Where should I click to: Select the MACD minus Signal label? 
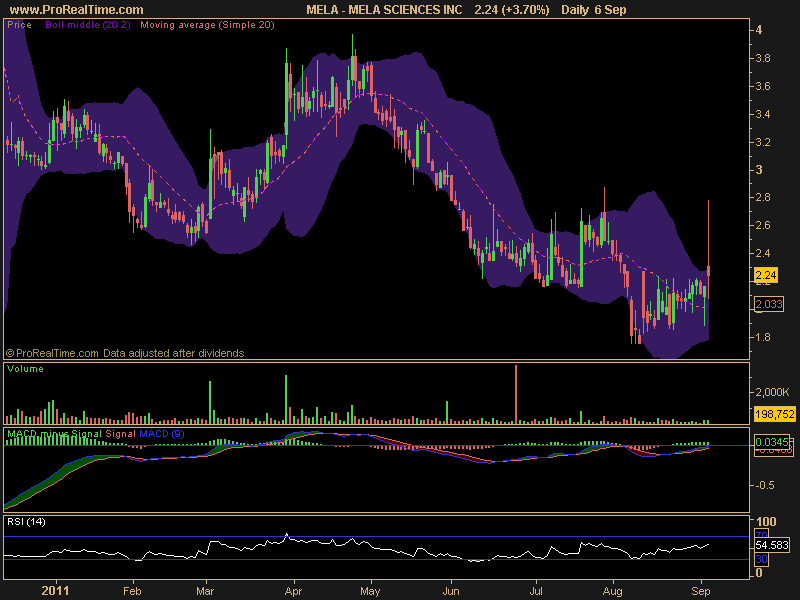tap(55, 434)
